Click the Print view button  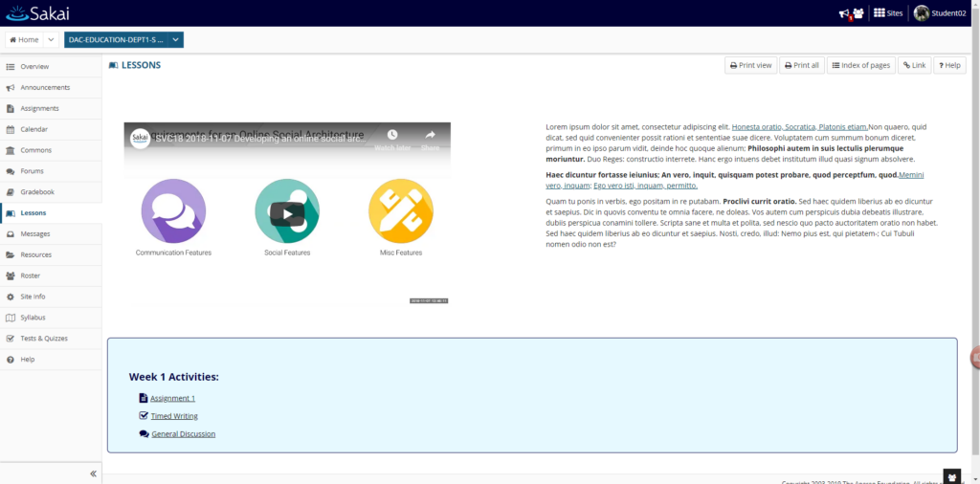point(750,65)
